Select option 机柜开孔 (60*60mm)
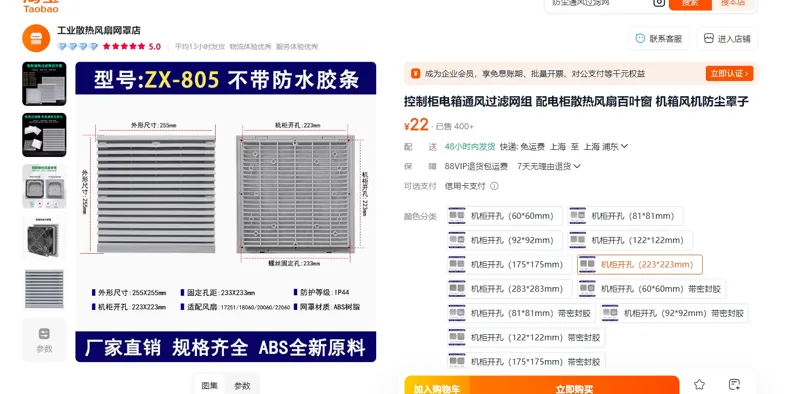The height and width of the screenshot is (394, 800). click(505, 216)
